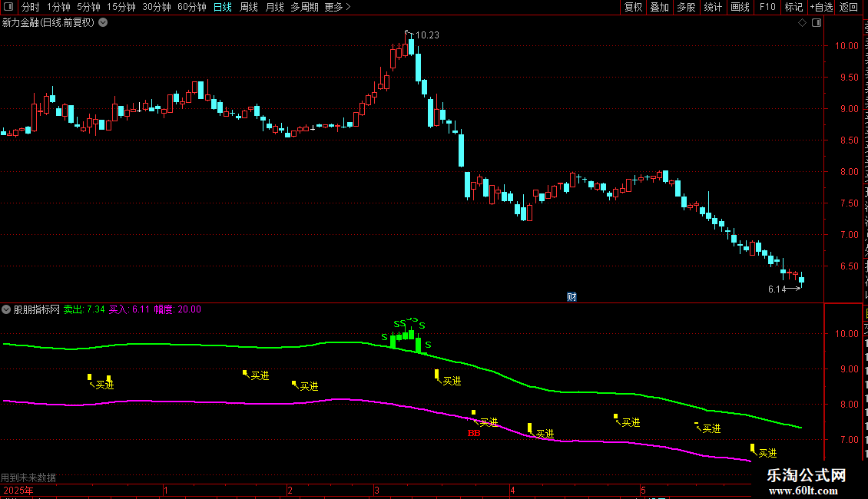
Task: Click the 新力金融(日线.前复权) chart title
Action: pyautogui.click(x=48, y=23)
